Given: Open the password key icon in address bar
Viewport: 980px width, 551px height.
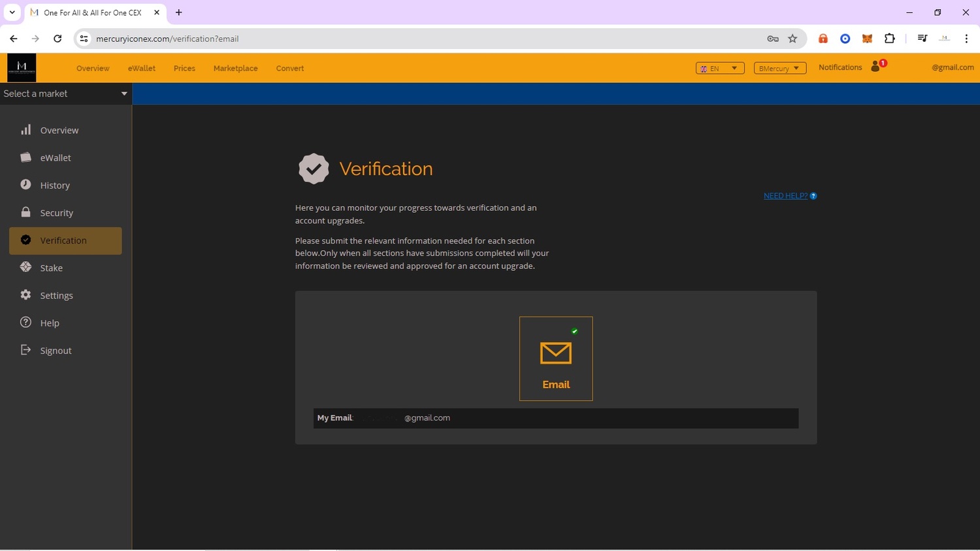Looking at the screenshot, I should 773,39.
